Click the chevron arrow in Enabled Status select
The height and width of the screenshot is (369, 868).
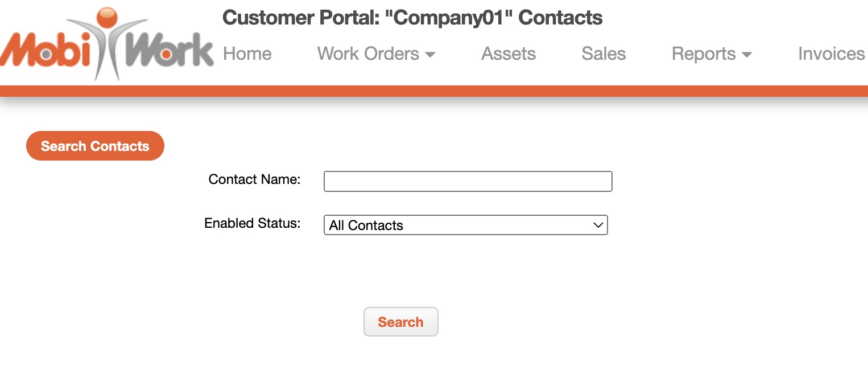tap(598, 225)
